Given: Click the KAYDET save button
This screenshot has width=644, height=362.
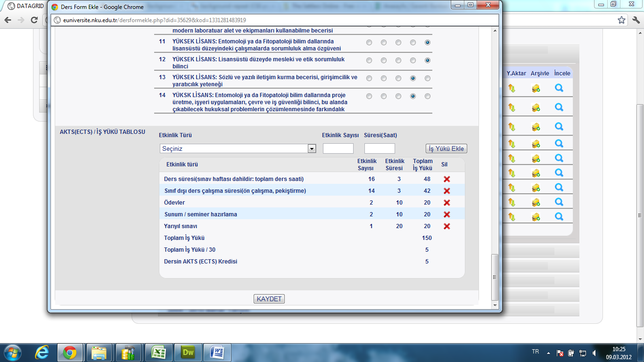Looking at the screenshot, I should point(269,299).
